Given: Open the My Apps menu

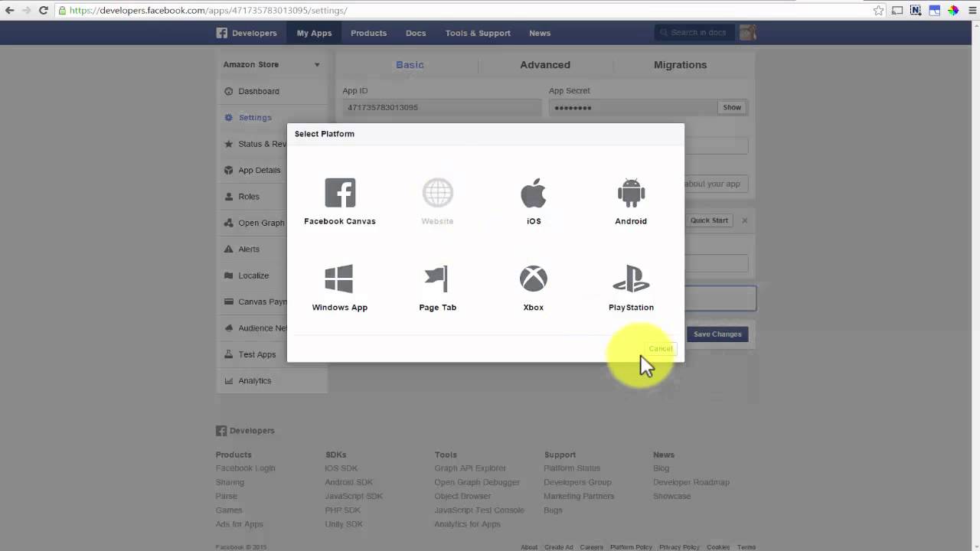Looking at the screenshot, I should 314,33.
